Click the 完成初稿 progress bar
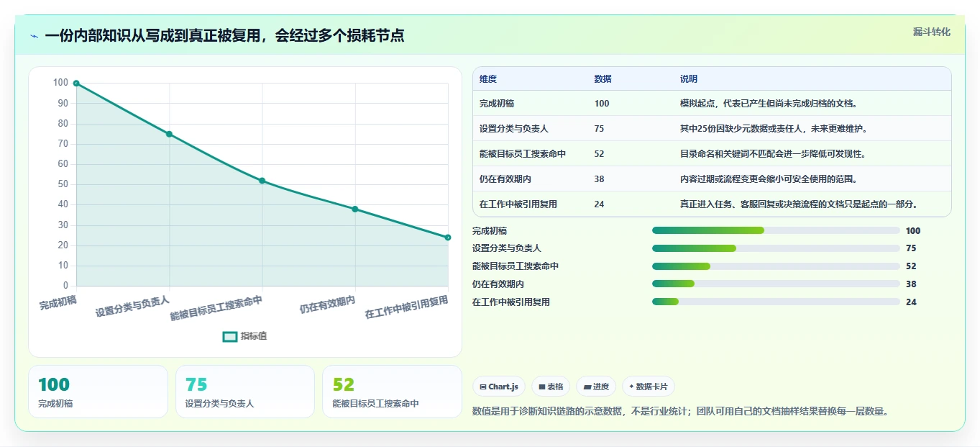 [776, 230]
